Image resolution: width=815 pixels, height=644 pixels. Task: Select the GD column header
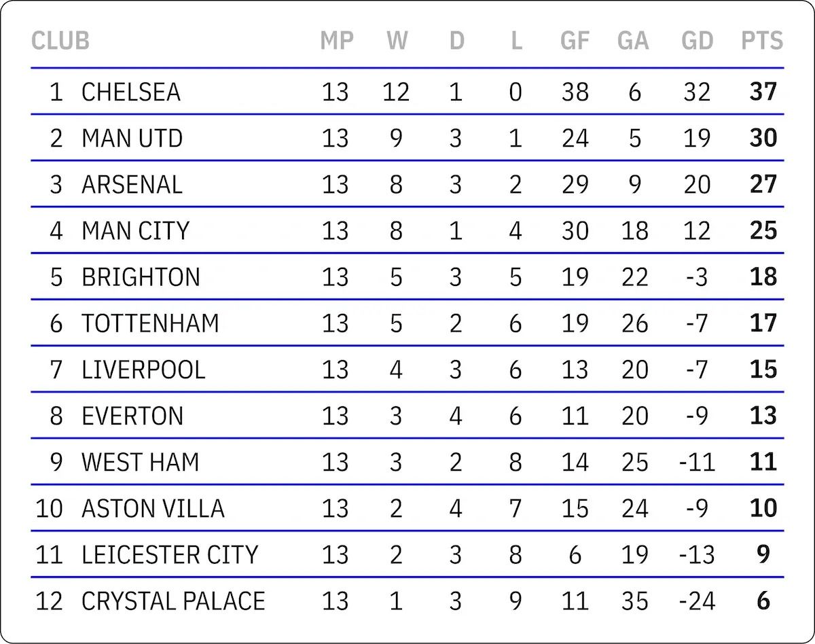click(698, 41)
